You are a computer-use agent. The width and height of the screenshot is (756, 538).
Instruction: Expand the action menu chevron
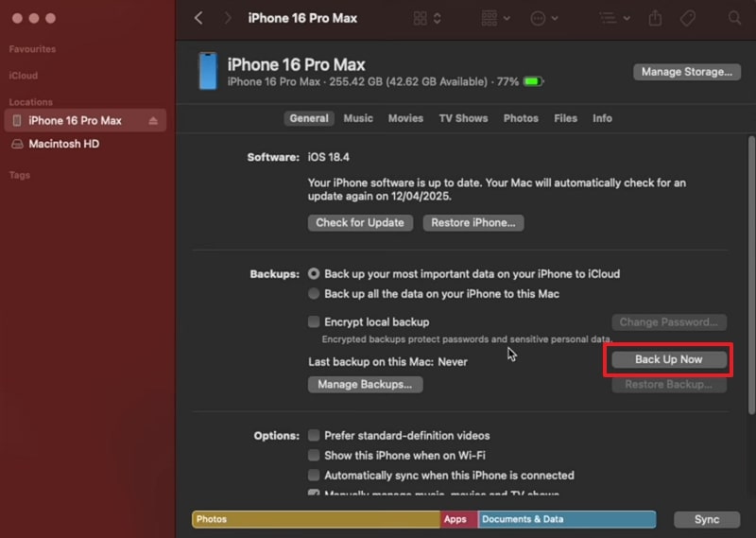coord(555,18)
